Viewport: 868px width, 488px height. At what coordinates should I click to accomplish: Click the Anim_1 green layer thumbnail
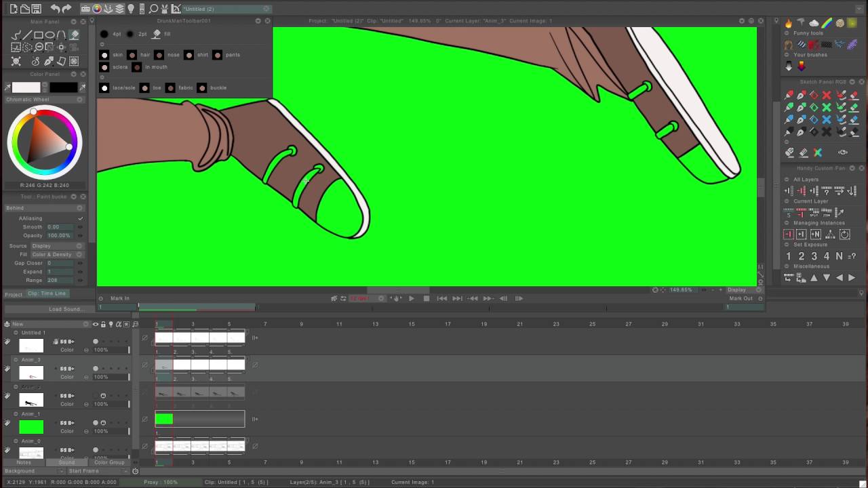click(31, 427)
